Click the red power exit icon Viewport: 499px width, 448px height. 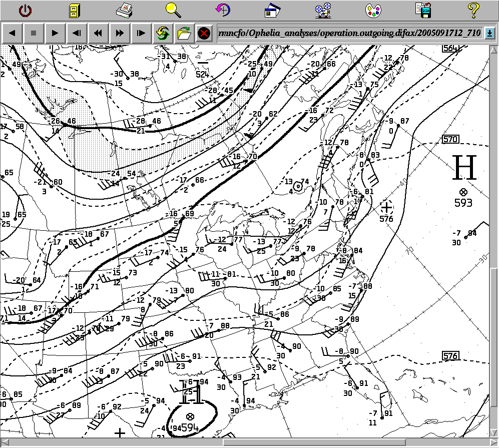25,10
